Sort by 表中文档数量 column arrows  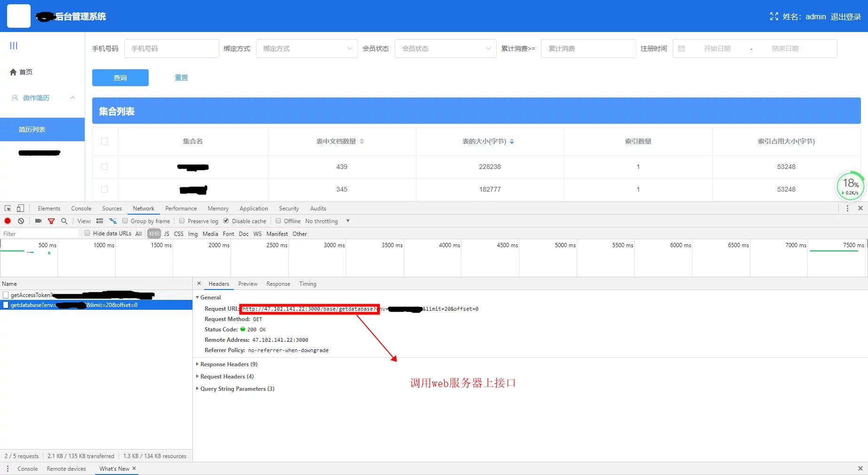click(x=362, y=141)
